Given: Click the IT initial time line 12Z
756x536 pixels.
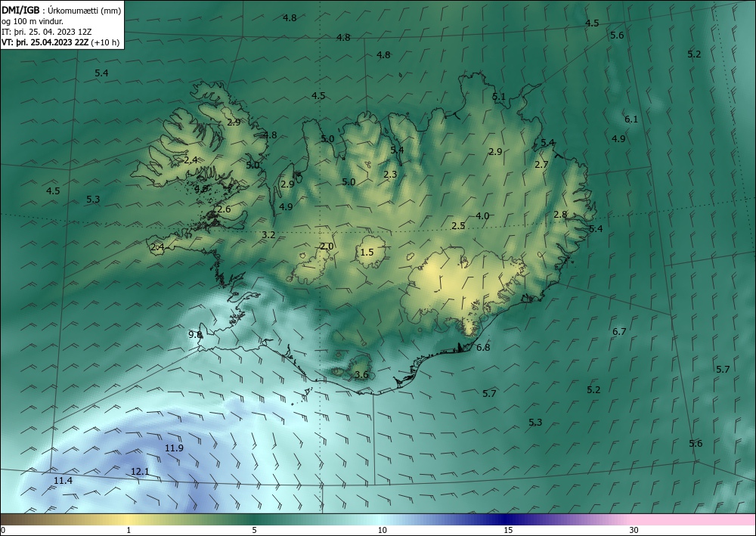Looking at the screenshot, I should pyautogui.click(x=47, y=32).
